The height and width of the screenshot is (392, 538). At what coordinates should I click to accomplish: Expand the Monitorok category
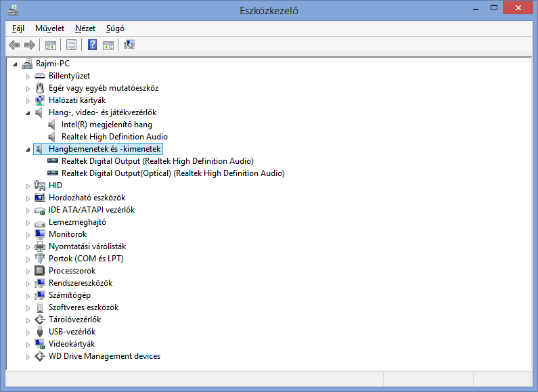(x=28, y=235)
